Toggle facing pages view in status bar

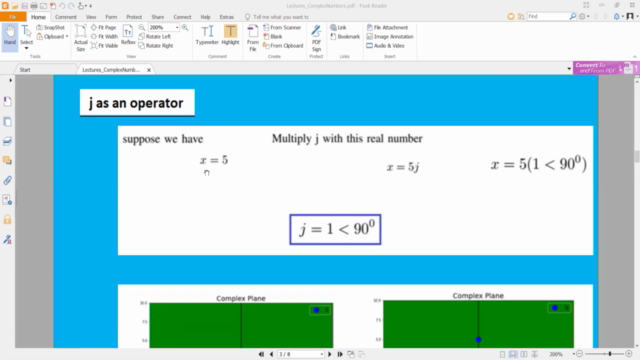524,354
